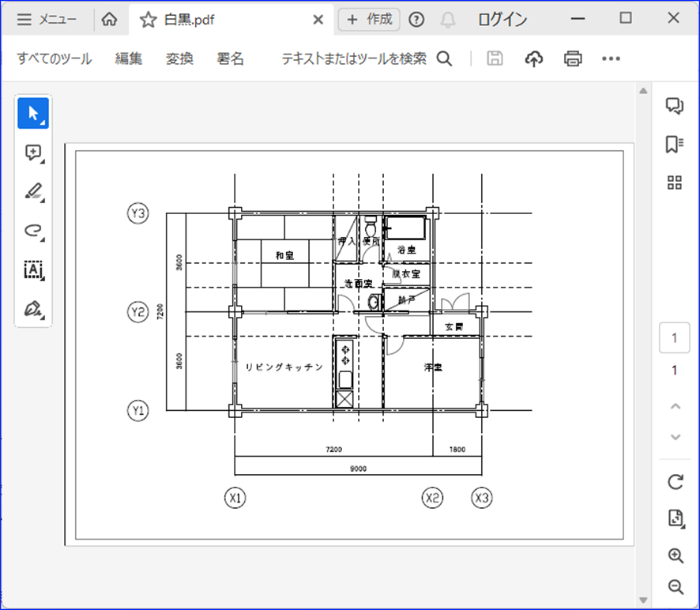Open the fill and sign pen tool
700x610 pixels.
coord(33,308)
